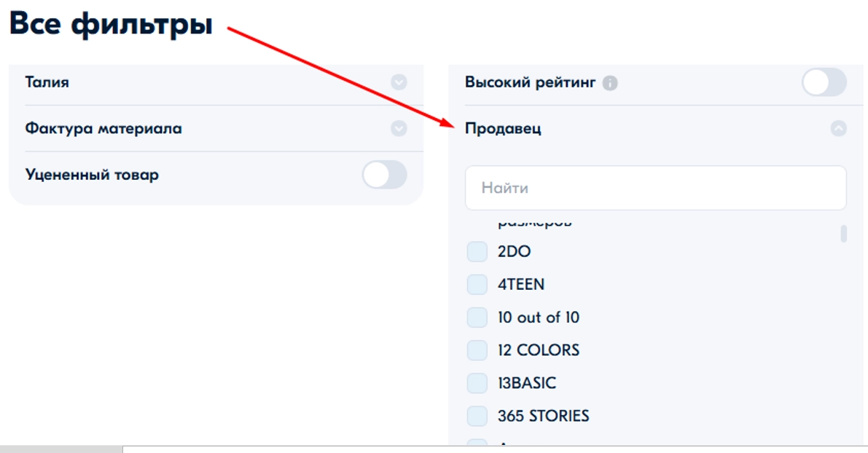The width and height of the screenshot is (868, 453).
Task: Click the Найти seller search field
Action: pyautogui.click(x=655, y=188)
